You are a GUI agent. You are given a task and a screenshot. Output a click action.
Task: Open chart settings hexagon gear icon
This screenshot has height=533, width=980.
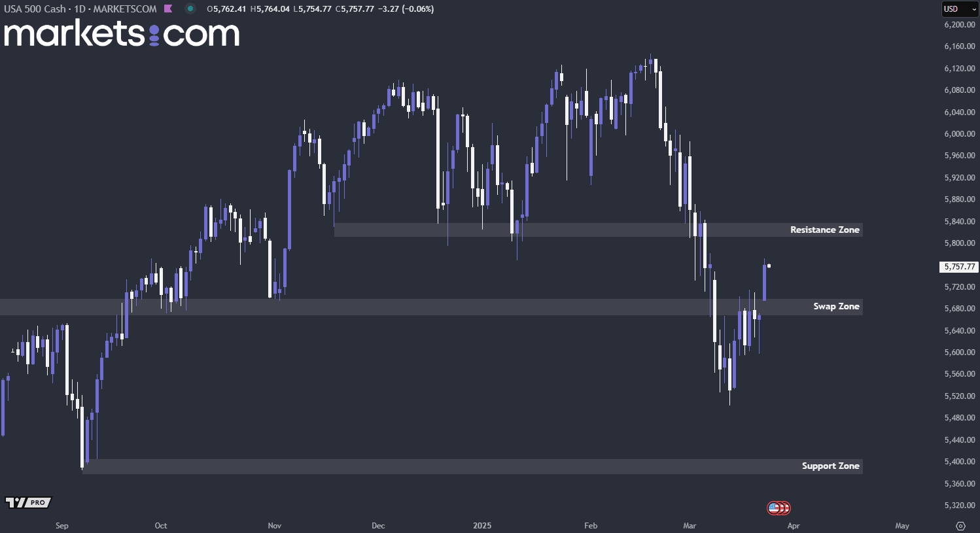tap(960, 526)
